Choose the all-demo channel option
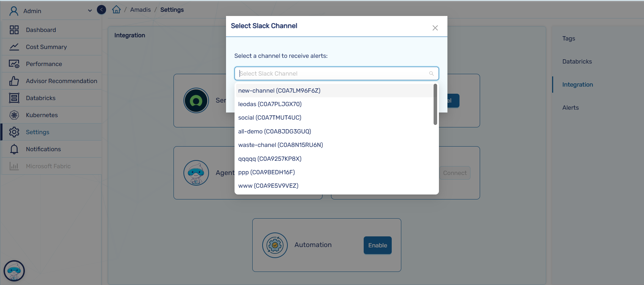 click(275, 131)
